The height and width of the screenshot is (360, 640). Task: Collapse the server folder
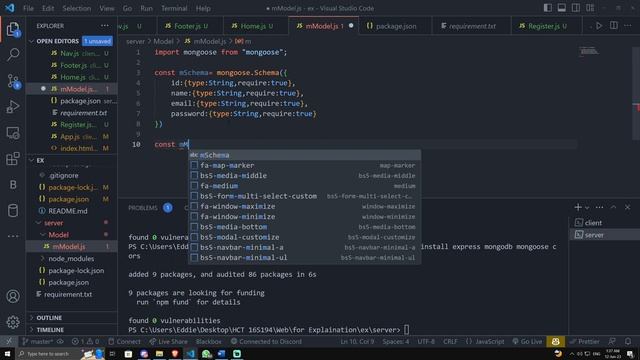(54, 223)
